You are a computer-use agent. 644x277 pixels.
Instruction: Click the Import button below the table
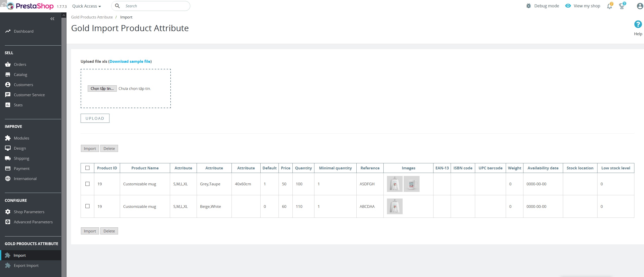[x=90, y=231]
